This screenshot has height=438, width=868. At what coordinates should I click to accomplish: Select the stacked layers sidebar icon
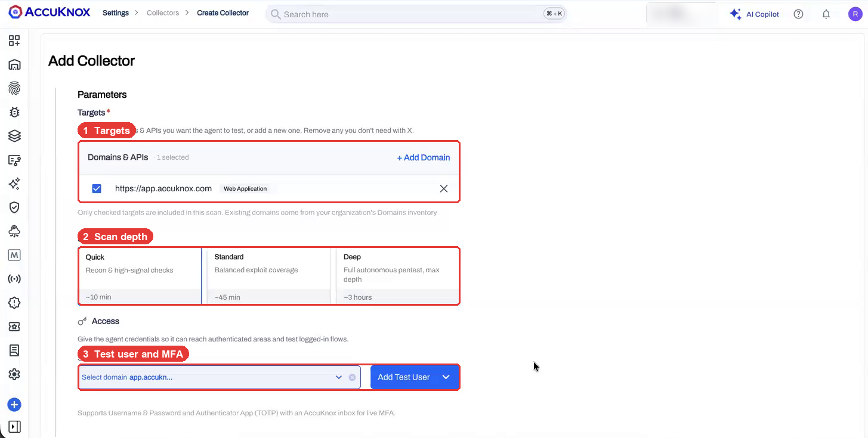[x=14, y=136]
